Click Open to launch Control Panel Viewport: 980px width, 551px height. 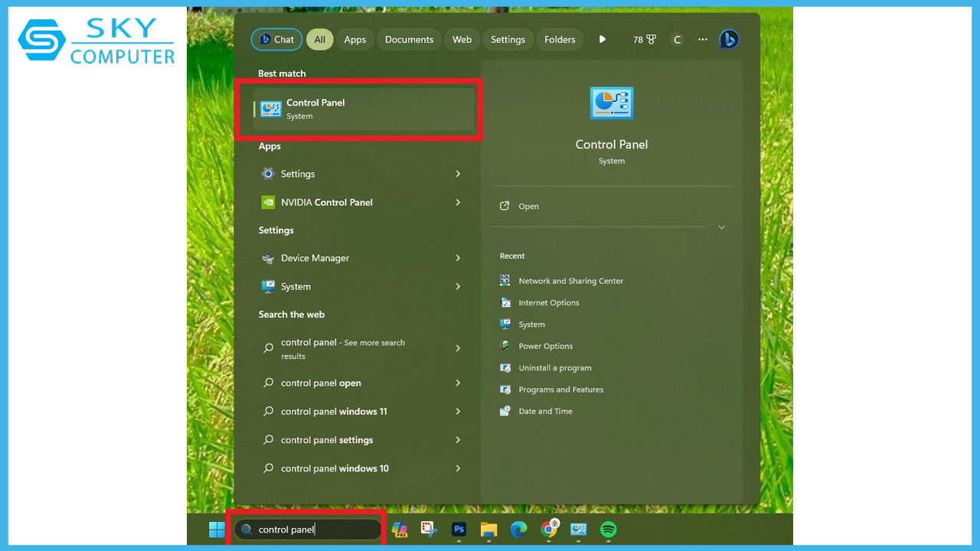(x=529, y=206)
